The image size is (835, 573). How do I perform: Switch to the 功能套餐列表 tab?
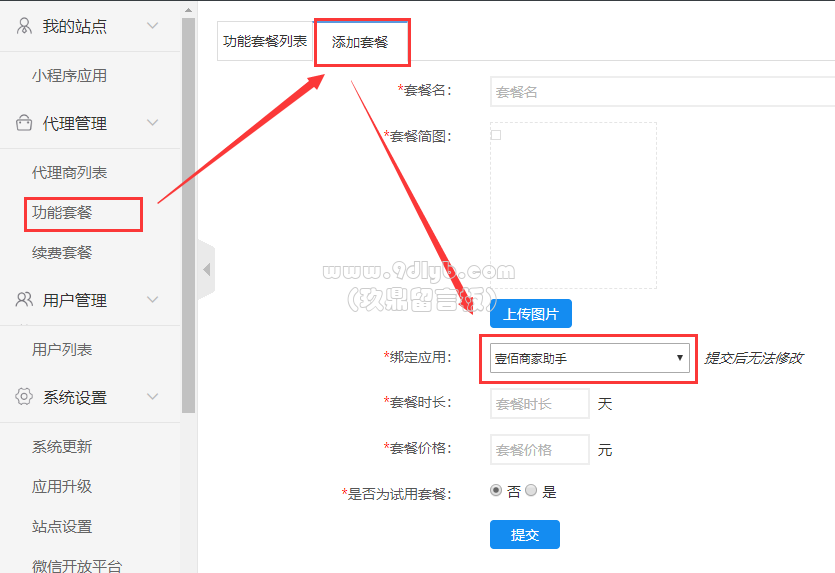(x=265, y=41)
